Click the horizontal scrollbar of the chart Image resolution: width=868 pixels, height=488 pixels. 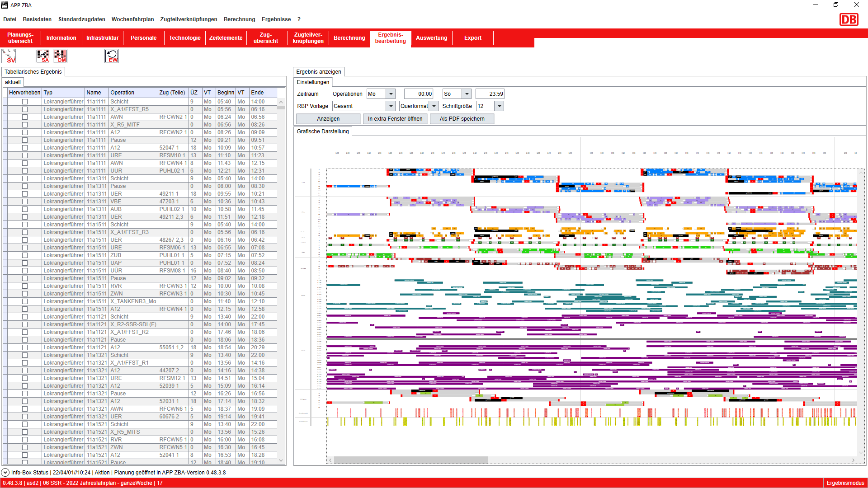pyautogui.click(x=410, y=460)
